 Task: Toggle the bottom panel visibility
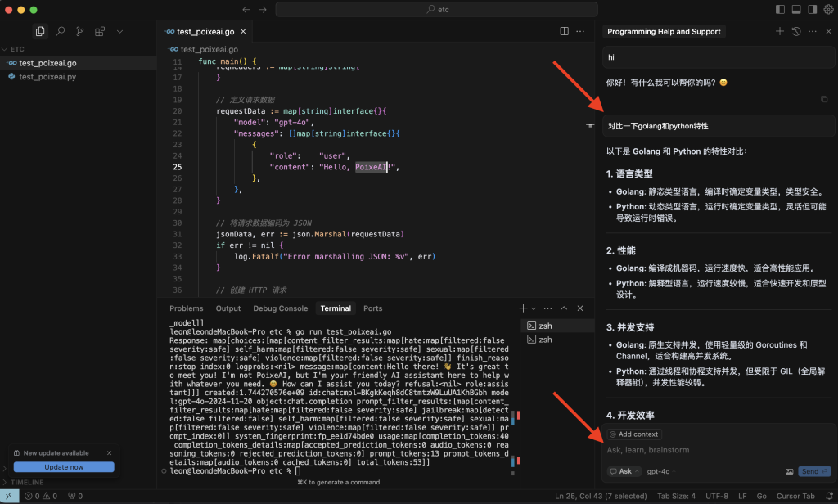pos(795,9)
